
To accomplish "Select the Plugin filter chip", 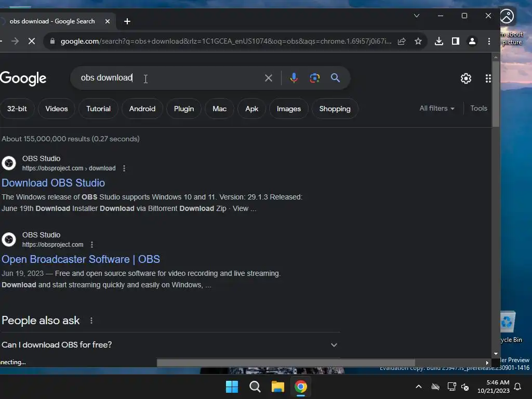I will pyautogui.click(x=184, y=109).
